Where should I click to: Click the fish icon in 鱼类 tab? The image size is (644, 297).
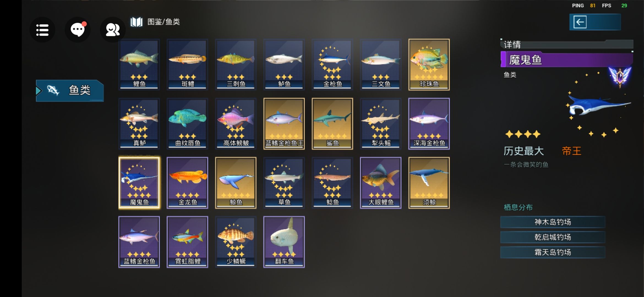[53, 90]
